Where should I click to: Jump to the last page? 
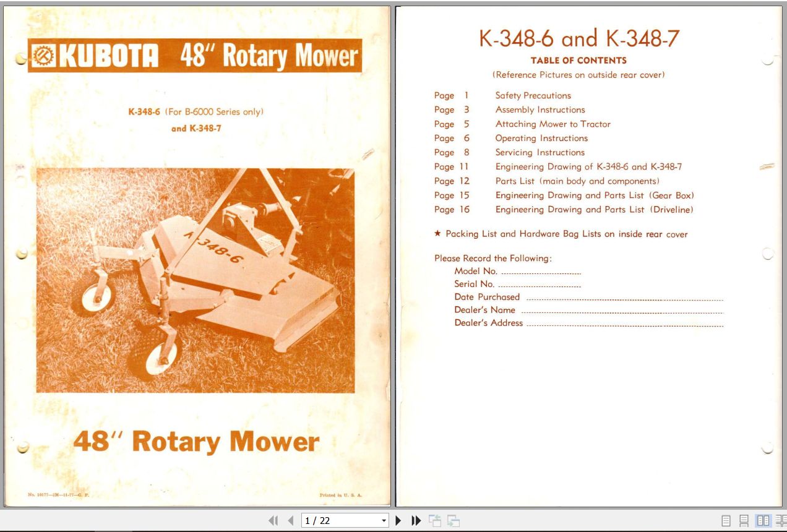click(416, 521)
